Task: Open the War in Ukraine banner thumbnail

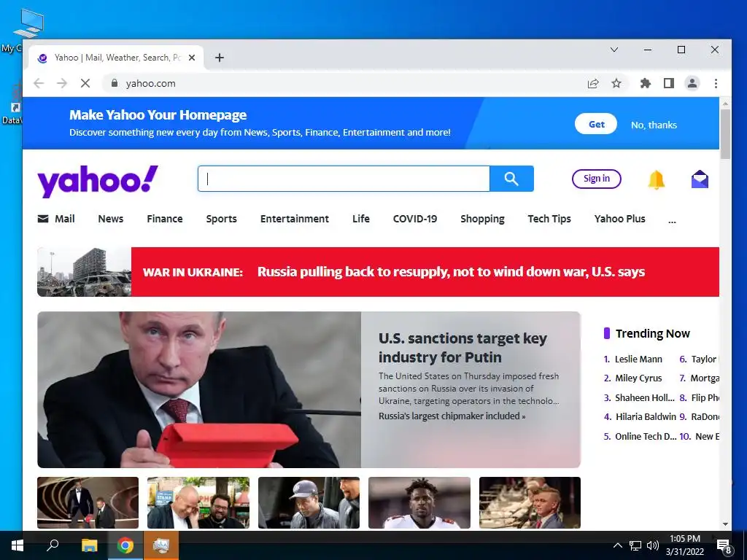Action: pyautogui.click(x=85, y=271)
